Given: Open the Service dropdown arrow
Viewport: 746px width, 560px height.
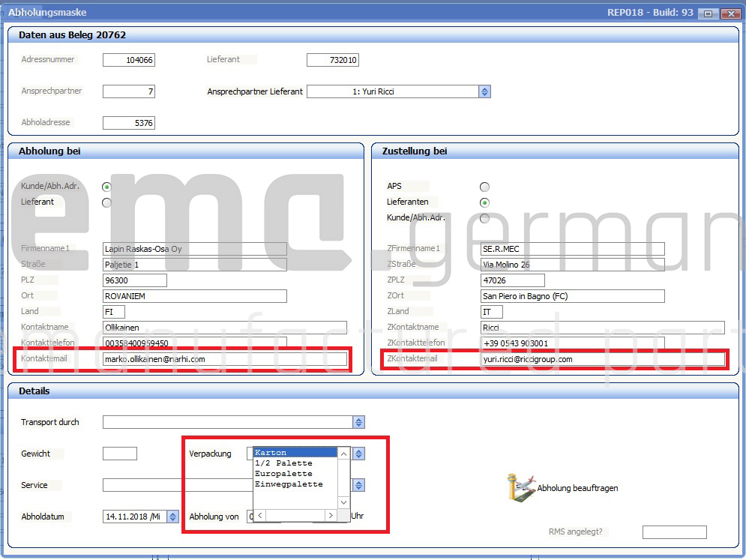Looking at the screenshot, I should 358,485.
